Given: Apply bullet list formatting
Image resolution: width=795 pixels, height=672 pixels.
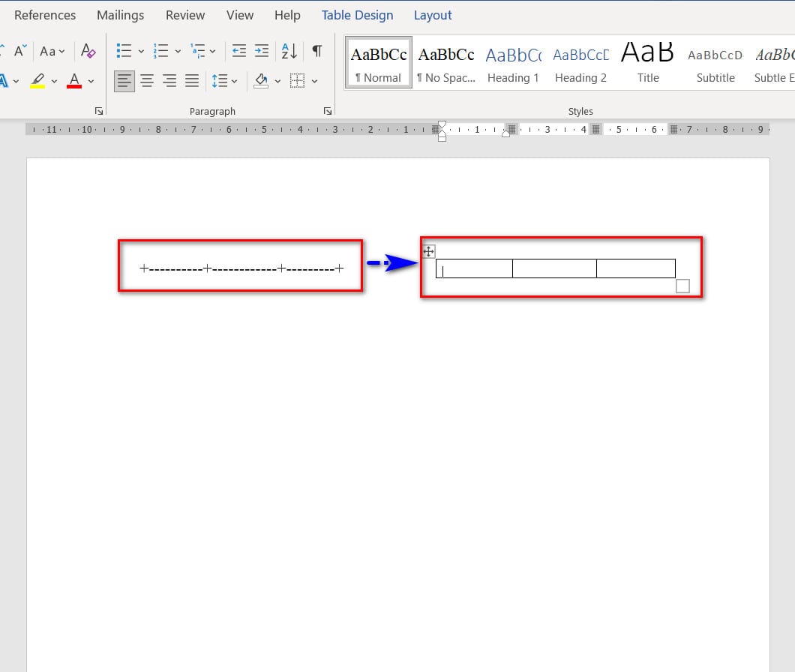Looking at the screenshot, I should tap(124, 51).
